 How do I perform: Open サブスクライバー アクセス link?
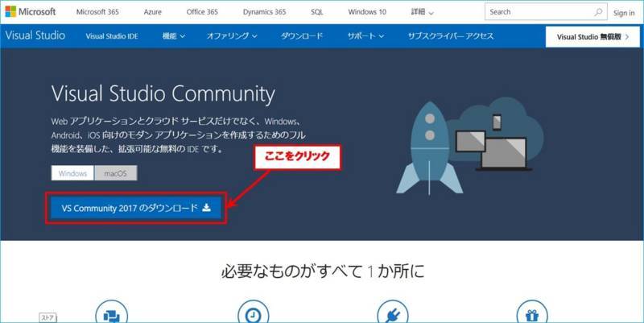click(451, 36)
